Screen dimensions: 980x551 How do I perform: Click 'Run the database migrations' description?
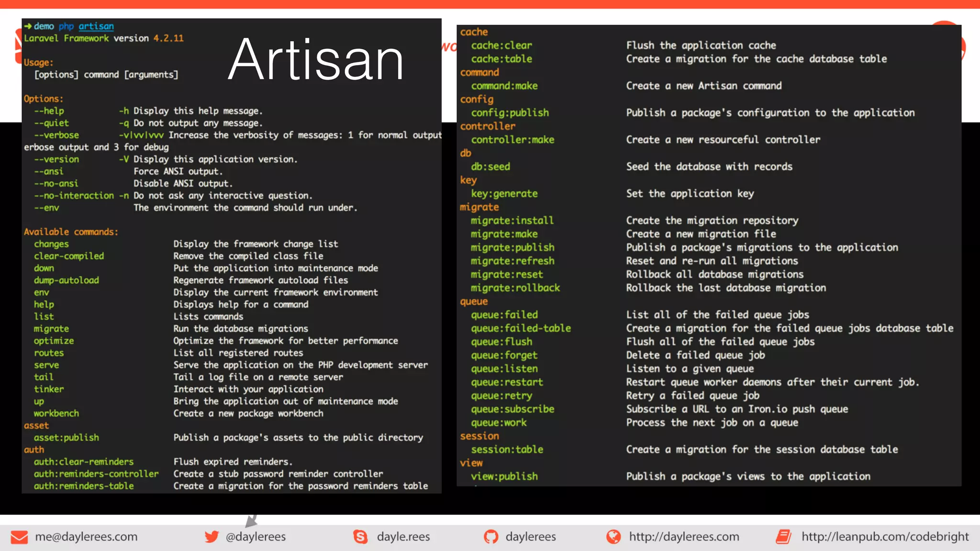tap(241, 329)
